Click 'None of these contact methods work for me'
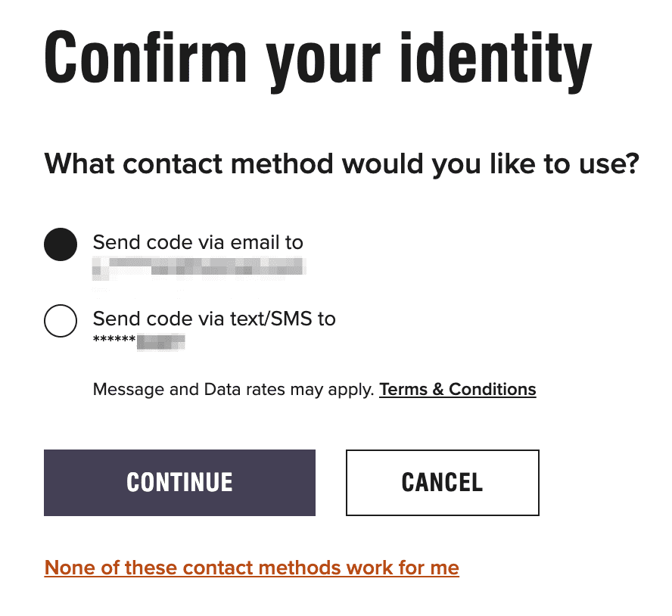The height and width of the screenshot is (616, 672). coord(251,568)
